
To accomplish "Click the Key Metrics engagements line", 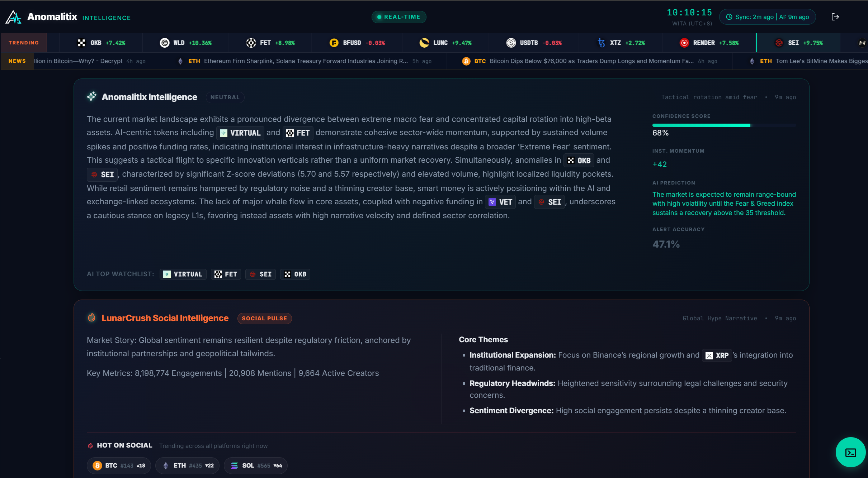I will point(233,373).
